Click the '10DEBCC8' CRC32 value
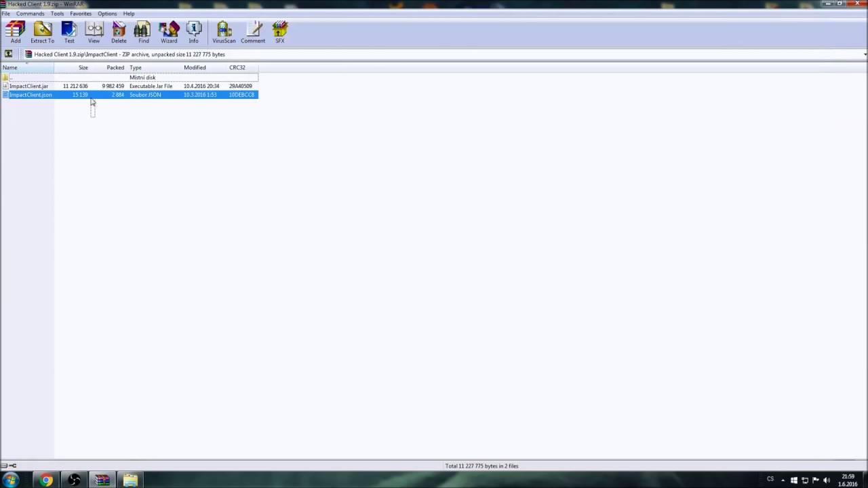Viewport: 868px width, 488px height. (241, 95)
